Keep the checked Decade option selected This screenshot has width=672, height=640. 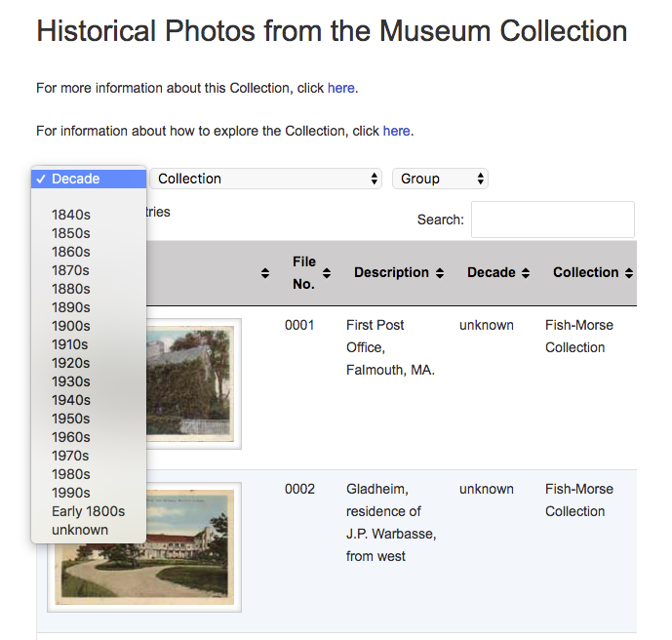(x=89, y=179)
